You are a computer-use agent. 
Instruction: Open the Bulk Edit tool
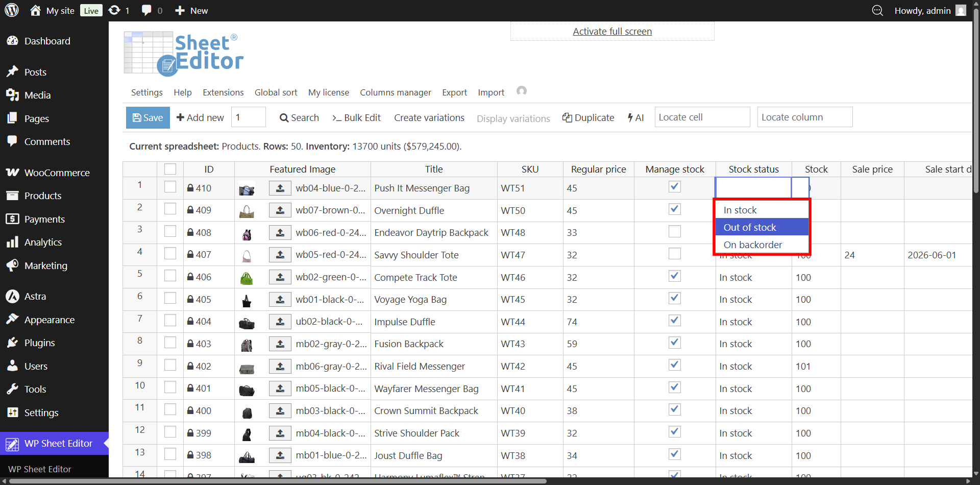356,117
